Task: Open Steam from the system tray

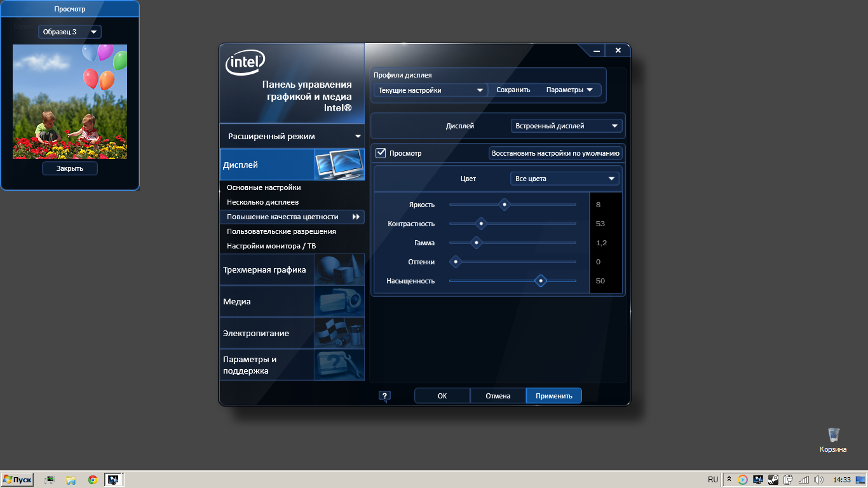Action: click(773, 480)
